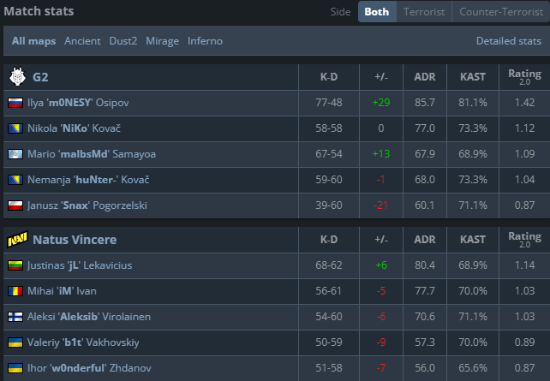Screen dimensions: 550x381
Task: Click the Polish flag beside Snax
Action: pyautogui.click(x=15, y=206)
